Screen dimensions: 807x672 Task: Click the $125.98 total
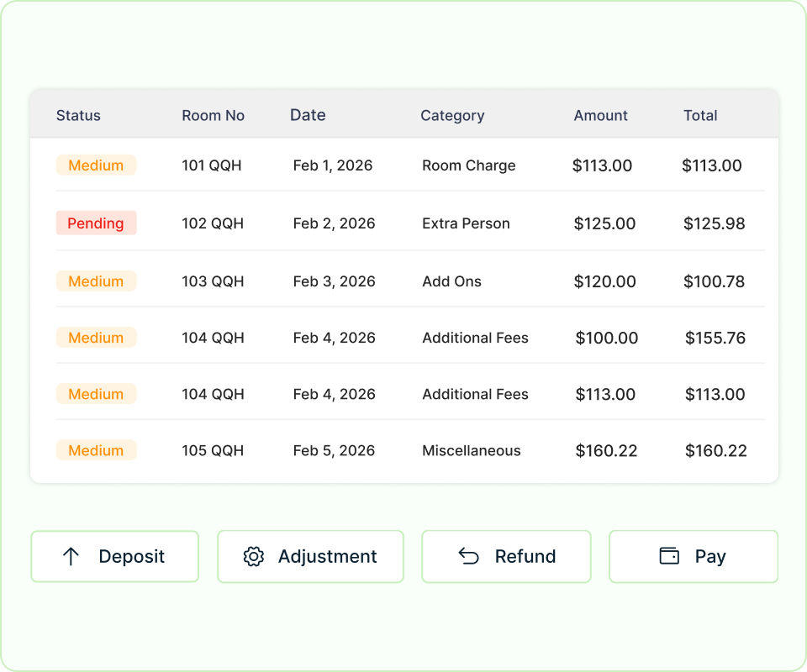pos(714,223)
